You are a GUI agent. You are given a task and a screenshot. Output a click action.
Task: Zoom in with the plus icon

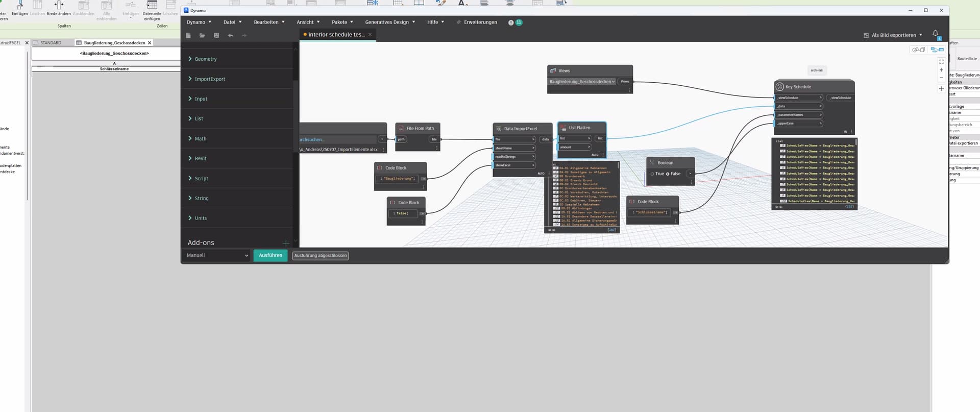941,70
